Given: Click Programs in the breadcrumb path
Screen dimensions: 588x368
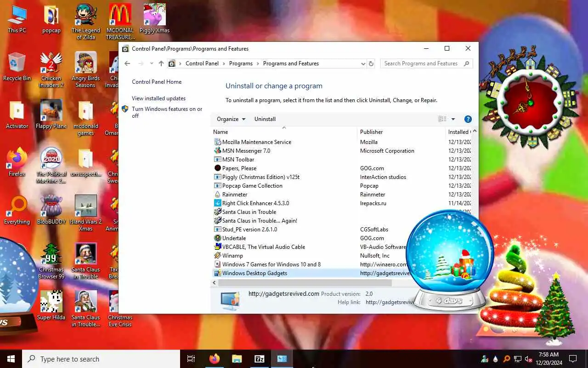Looking at the screenshot, I should click(241, 63).
